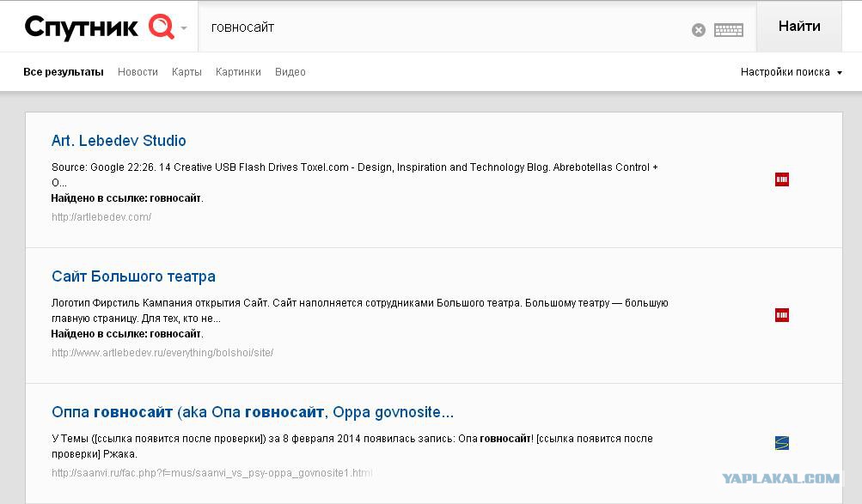Click the red favicon of Сайт Большого театра result

782,315
